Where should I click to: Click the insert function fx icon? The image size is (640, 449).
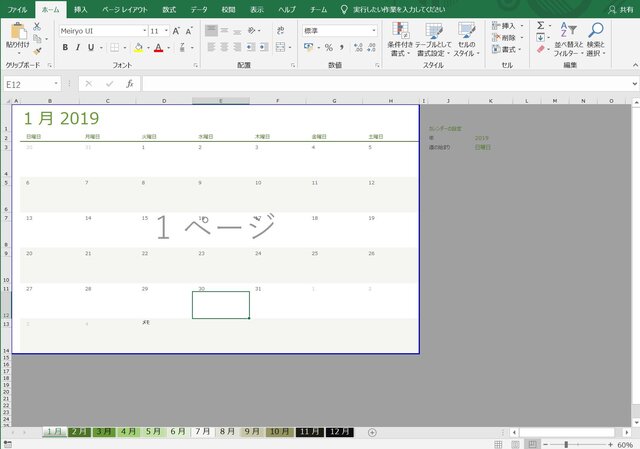130,84
